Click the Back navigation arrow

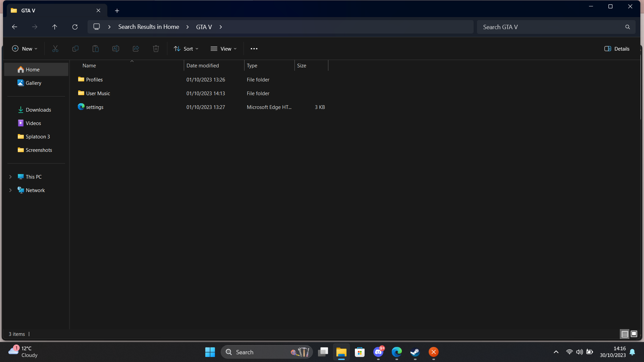pos(14,27)
